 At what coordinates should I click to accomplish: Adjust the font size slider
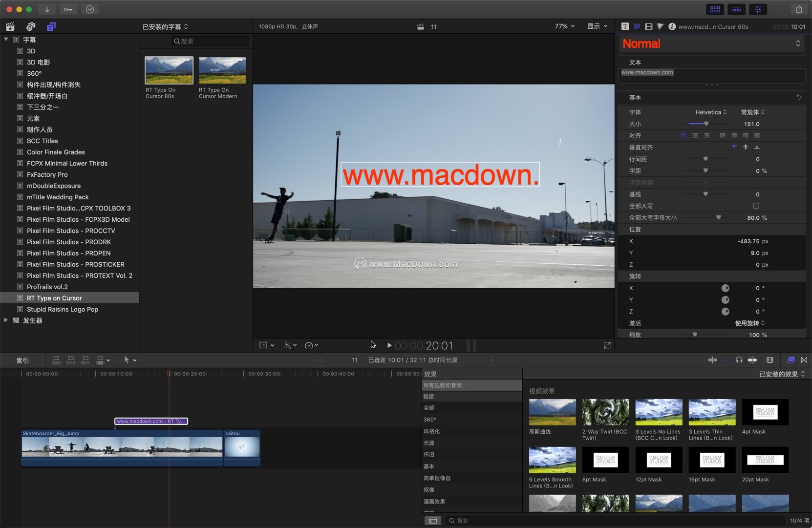(706, 124)
